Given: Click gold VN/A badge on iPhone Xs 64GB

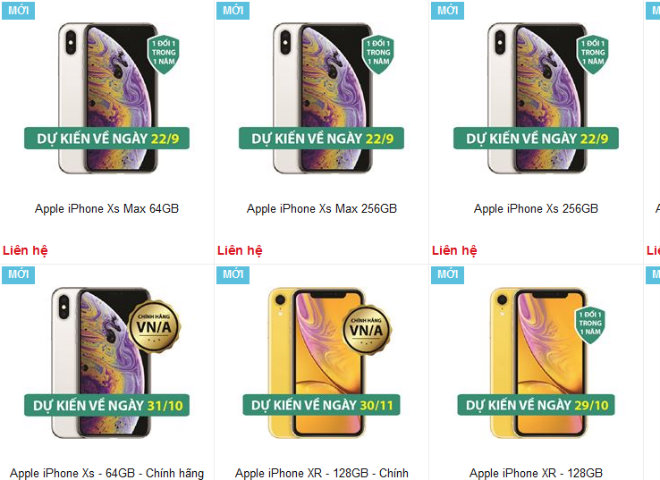Looking at the screenshot, I should point(154,326).
